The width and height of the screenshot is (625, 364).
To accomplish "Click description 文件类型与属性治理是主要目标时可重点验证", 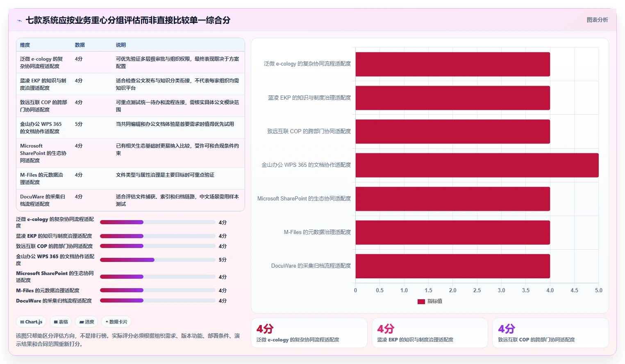I will point(165,175).
